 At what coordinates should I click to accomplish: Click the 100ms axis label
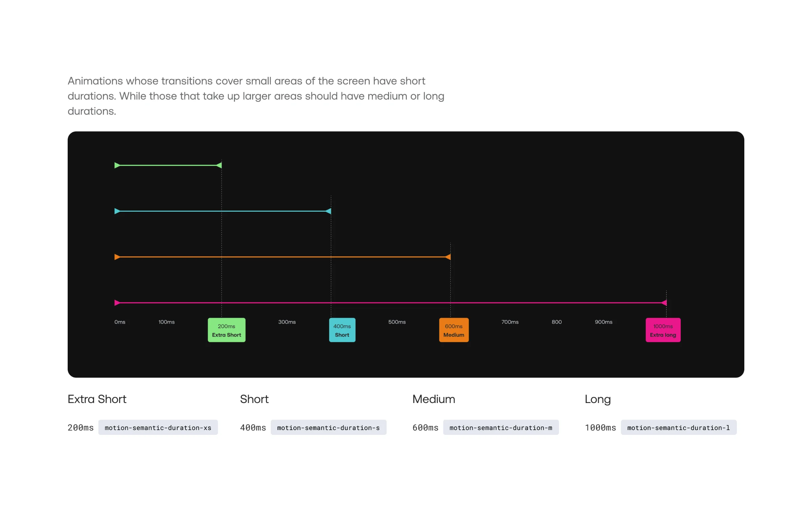tap(166, 322)
